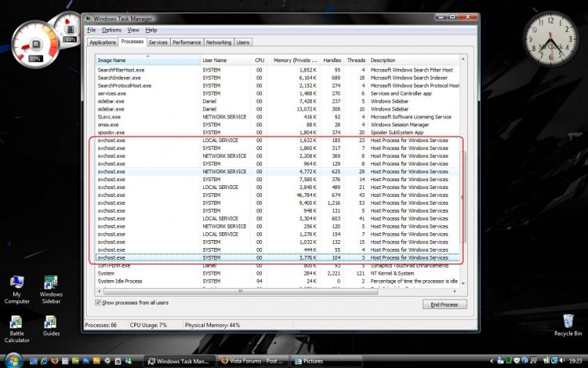The height and width of the screenshot is (368, 588).
Task: Open the Windows Sidebar desktop shortcut
Action: point(51,290)
